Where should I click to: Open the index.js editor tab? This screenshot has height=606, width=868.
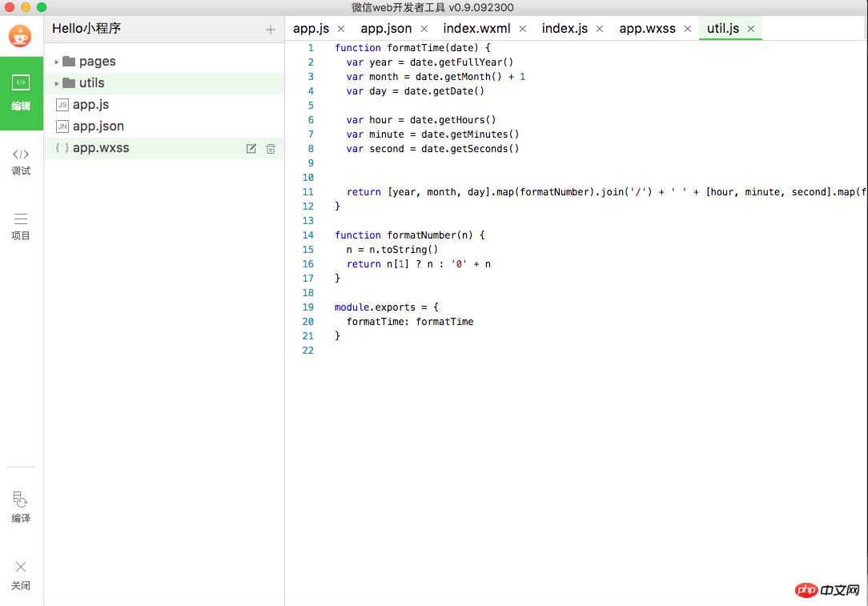[565, 29]
